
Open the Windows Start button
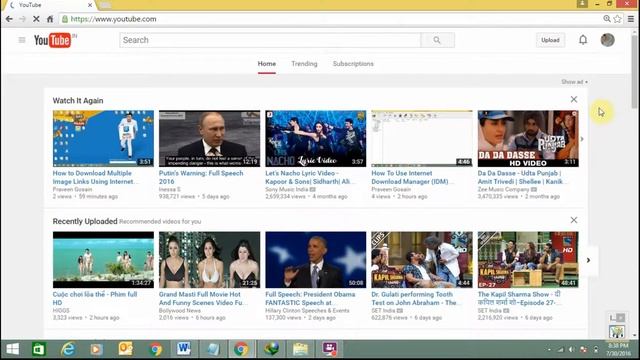tap(13, 349)
